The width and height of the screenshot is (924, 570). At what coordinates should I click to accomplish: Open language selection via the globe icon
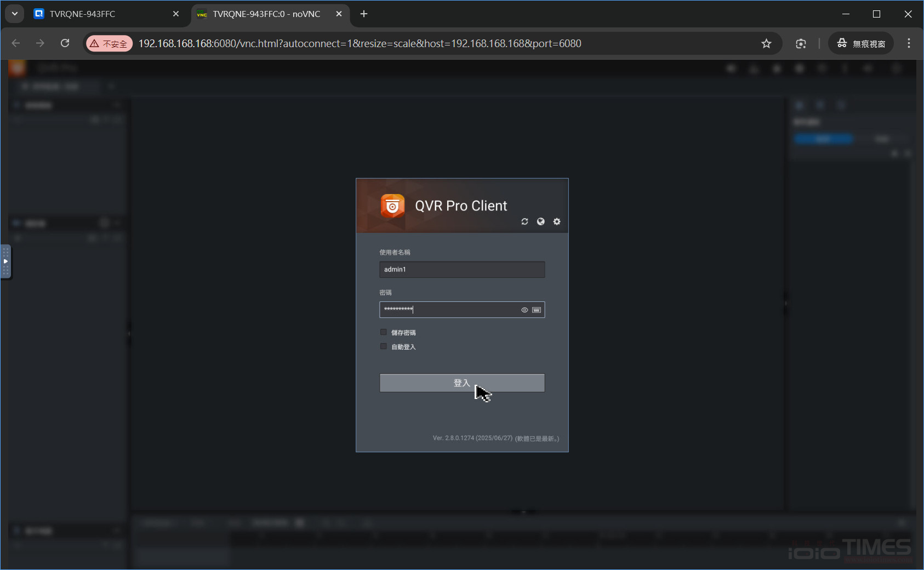[541, 221]
